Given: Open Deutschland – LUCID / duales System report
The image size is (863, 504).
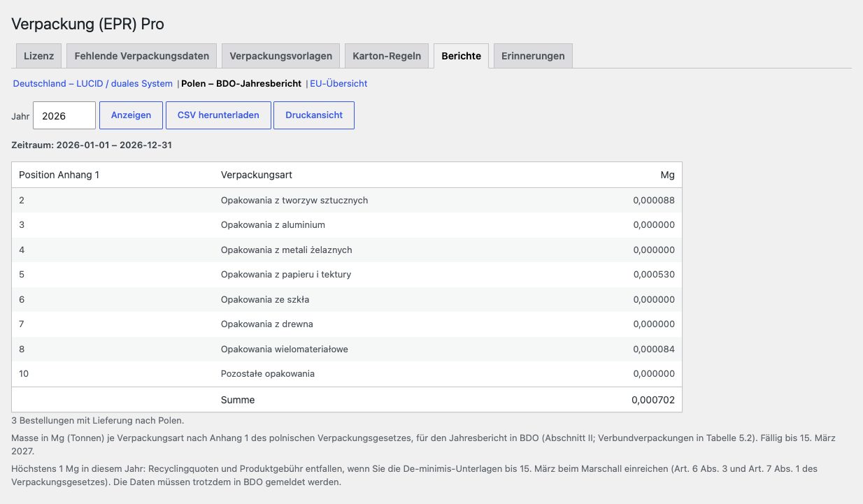Looking at the screenshot, I should click(x=93, y=83).
